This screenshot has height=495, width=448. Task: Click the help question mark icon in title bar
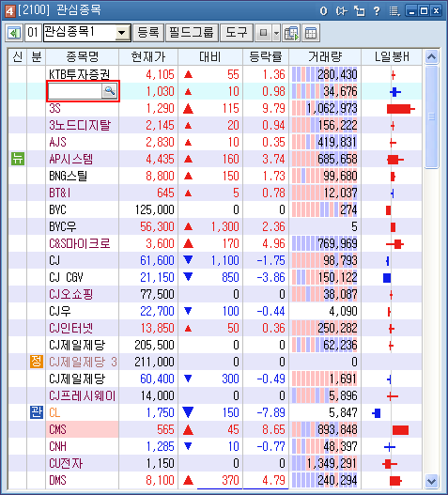tap(377, 11)
